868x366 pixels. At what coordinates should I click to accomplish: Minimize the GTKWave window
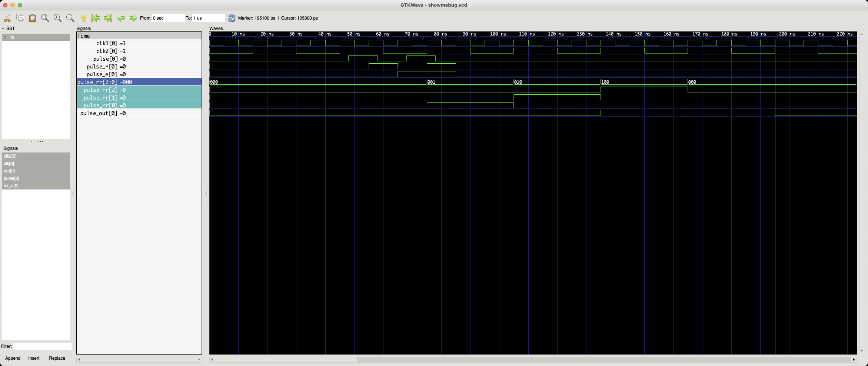pyautogui.click(x=13, y=5)
